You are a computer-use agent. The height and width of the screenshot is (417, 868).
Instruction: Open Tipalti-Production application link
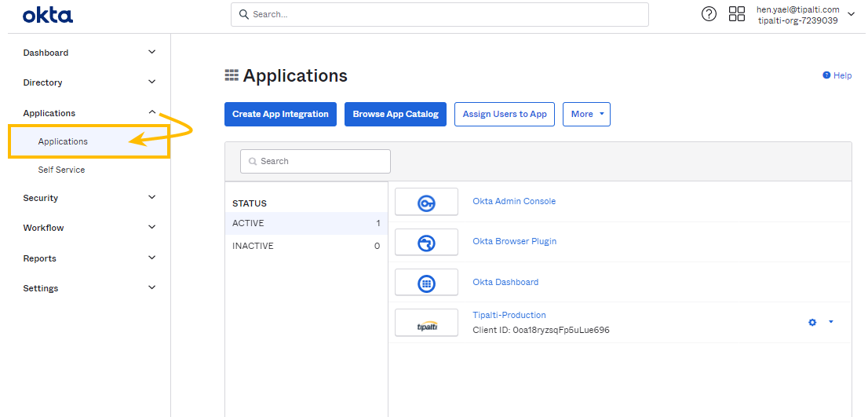pyautogui.click(x=509, y=315)
